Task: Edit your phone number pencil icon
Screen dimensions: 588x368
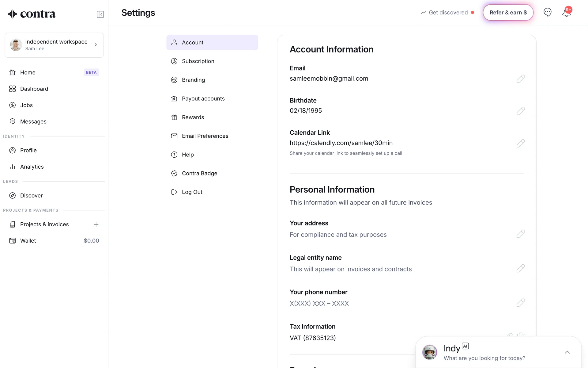Action: [520, 303]
